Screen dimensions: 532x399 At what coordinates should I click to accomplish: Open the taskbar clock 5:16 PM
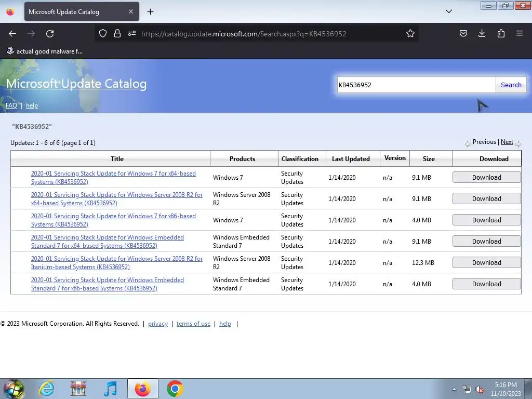point(506,389)
